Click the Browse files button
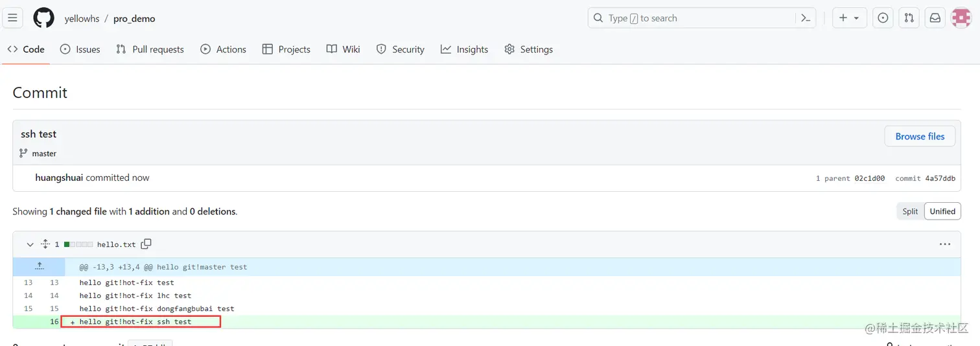This screenshot has width=980, height=346. 920,136
